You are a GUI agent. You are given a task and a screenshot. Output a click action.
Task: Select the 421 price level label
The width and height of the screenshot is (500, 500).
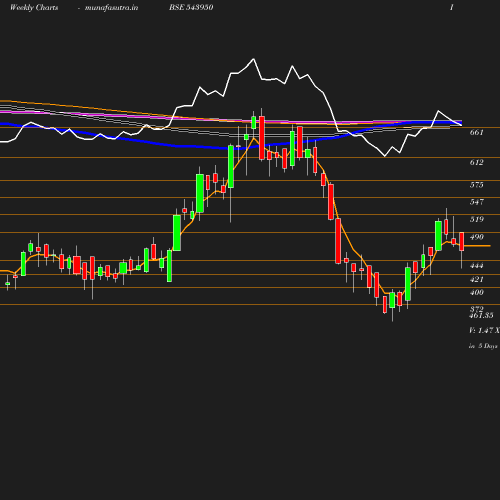point(476,279)
